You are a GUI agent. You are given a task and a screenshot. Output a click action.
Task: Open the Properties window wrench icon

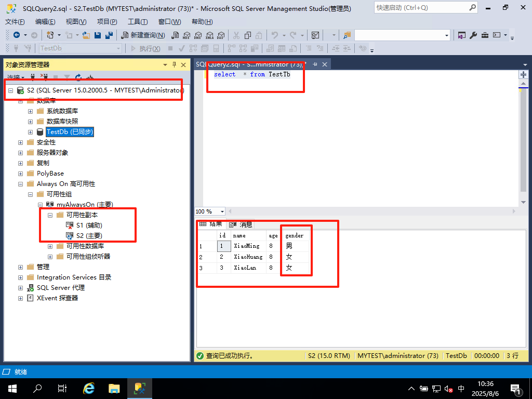point(473,35)
